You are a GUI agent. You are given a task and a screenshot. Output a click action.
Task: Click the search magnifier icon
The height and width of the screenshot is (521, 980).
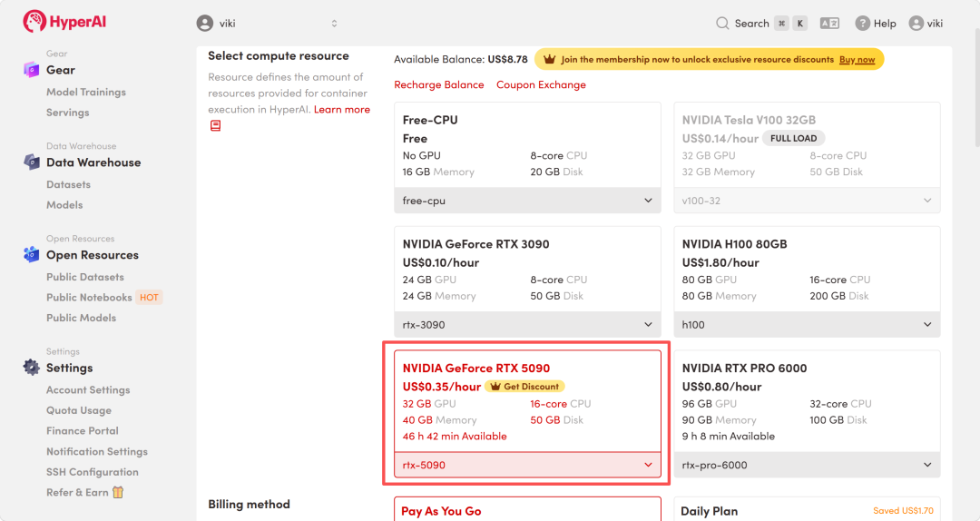point(722,23)
